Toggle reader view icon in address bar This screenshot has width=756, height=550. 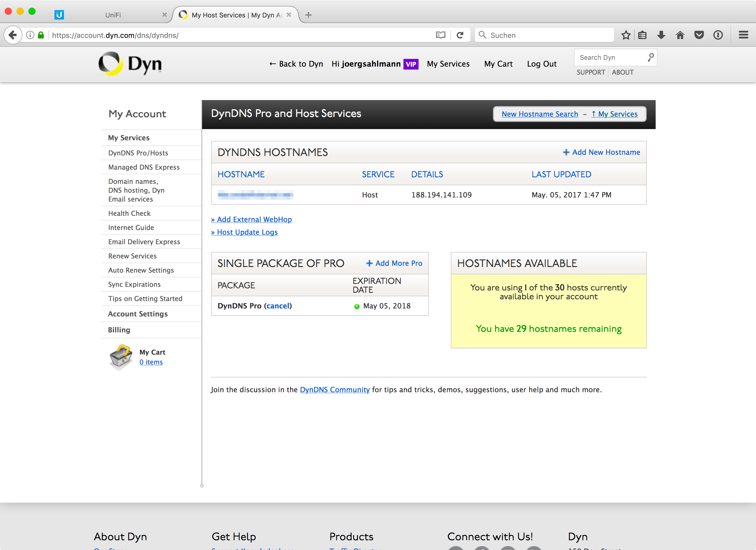point(441,35)
